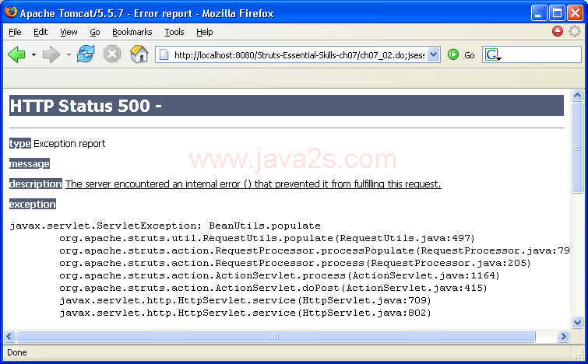Viewport: 588px width, 364px height.
Task: Click the green Back arrow button
Action: pyautogui.click(x=17, y=54)
